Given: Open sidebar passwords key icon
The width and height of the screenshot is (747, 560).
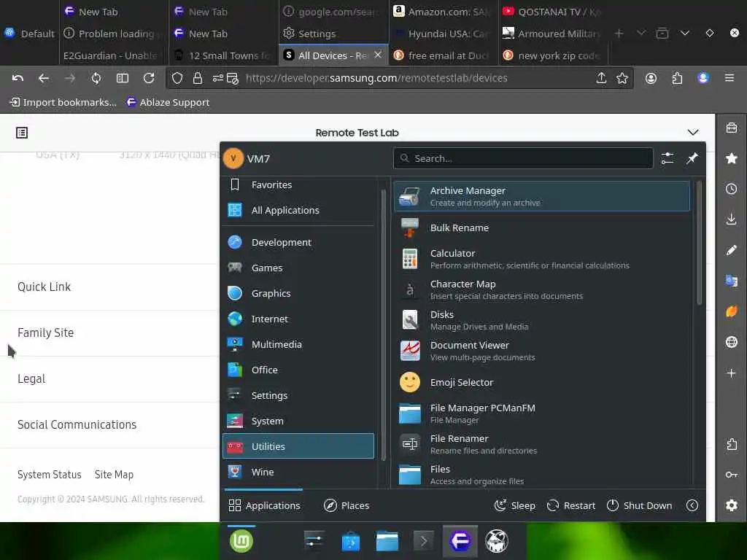Looking at the screenshot, I should tap(731, 474).
